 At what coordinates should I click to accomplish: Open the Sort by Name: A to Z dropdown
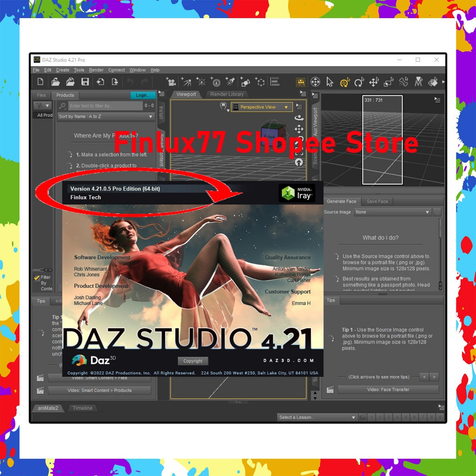click(106, 117)
